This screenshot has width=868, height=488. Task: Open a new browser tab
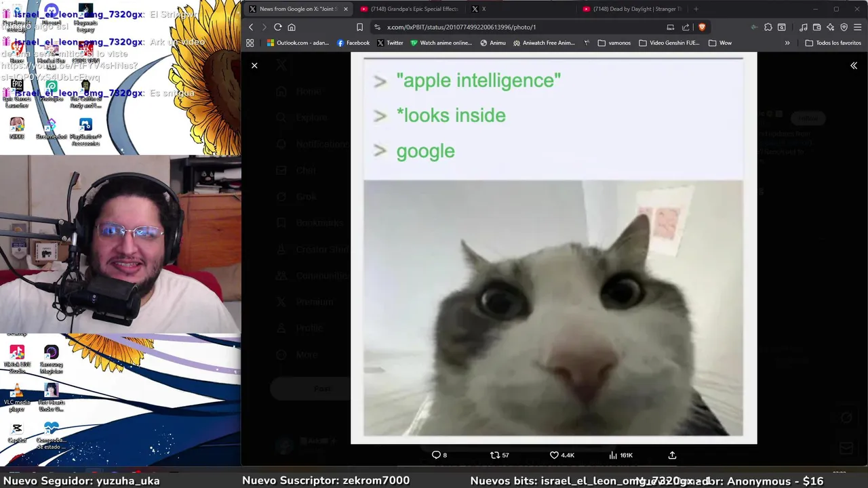tap(696, 9)
